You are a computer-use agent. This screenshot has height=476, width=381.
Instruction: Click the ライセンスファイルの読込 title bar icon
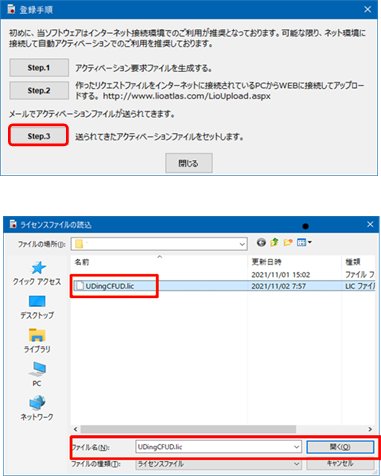pyautogui.click(x=13, y=224)
